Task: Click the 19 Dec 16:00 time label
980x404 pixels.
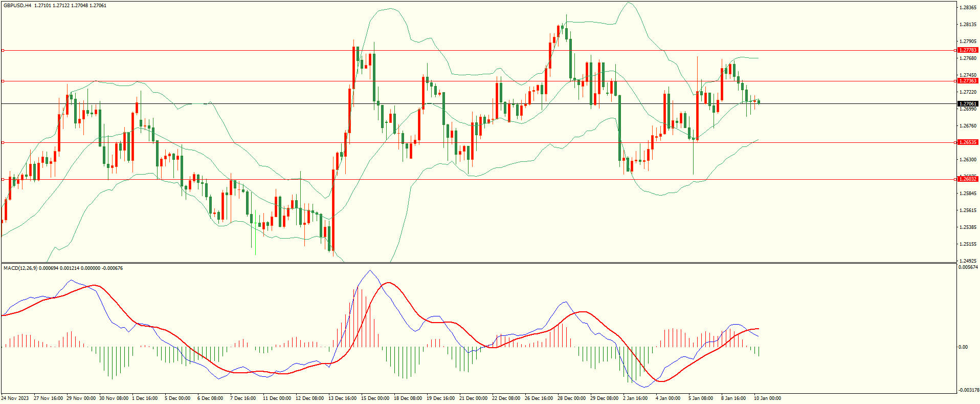Action: click(440, 398)
